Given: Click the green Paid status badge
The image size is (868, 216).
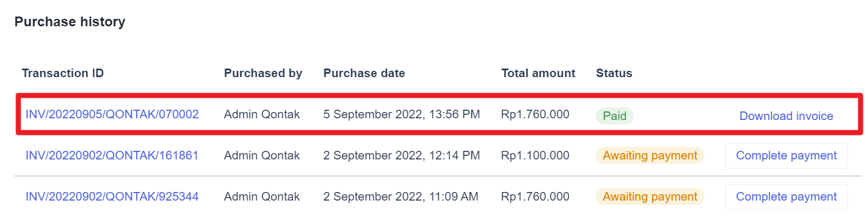Looking at the screenshot, I should point(615,116).
